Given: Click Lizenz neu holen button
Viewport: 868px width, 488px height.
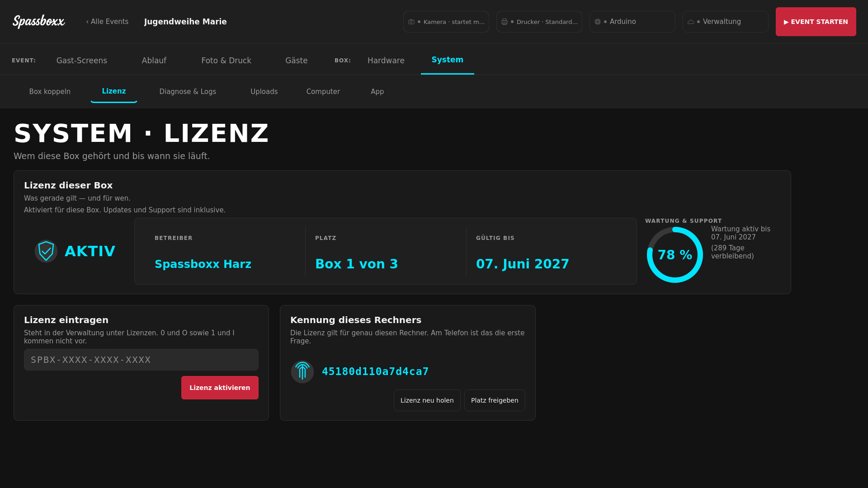Looking at the screenshot, I should 427,400.
